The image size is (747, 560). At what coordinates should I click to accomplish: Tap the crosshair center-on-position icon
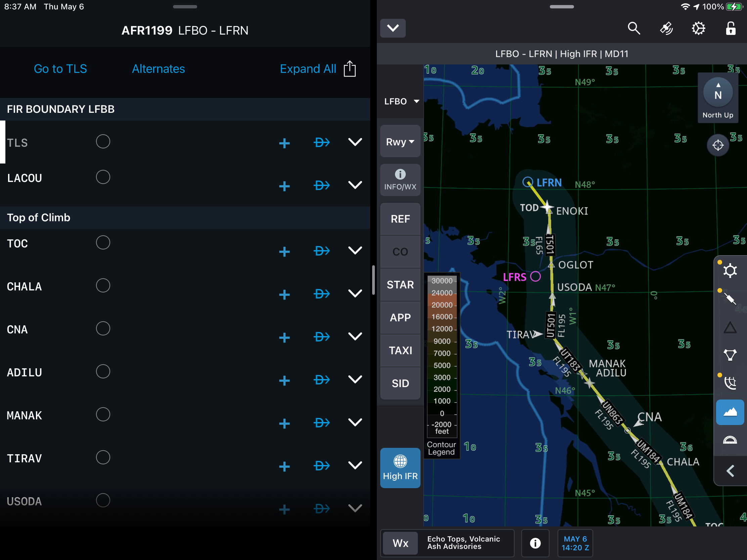click(x=718, y=145)
